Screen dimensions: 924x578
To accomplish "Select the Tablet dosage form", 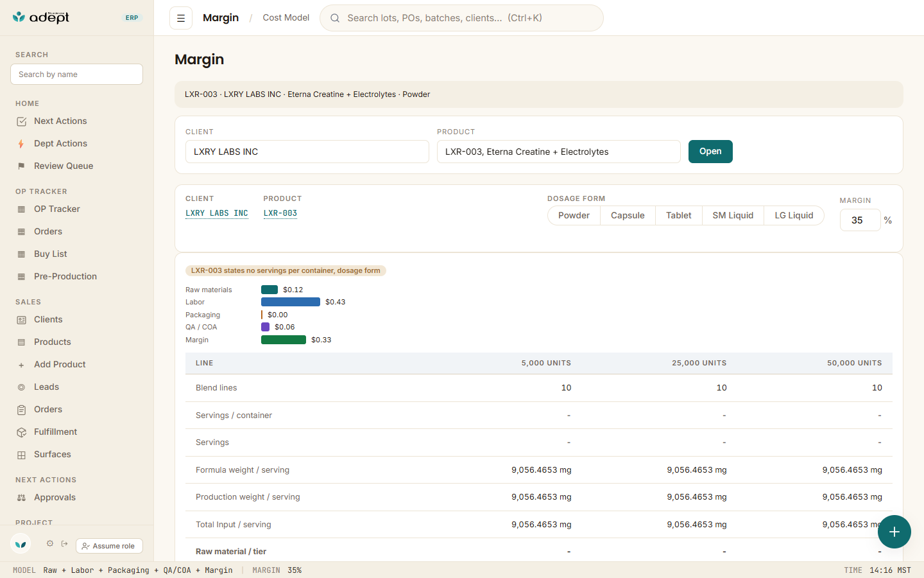I will pyautogui.click(x=679, y=216).
